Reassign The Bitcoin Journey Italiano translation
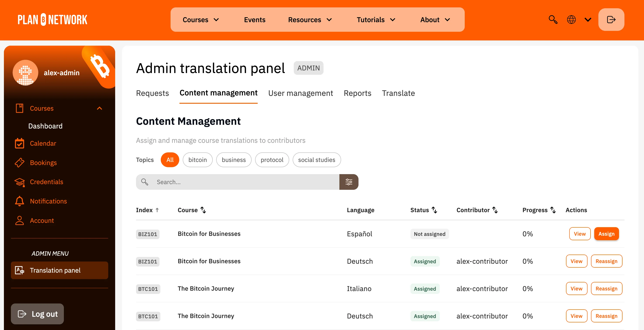 click(606, 289)
